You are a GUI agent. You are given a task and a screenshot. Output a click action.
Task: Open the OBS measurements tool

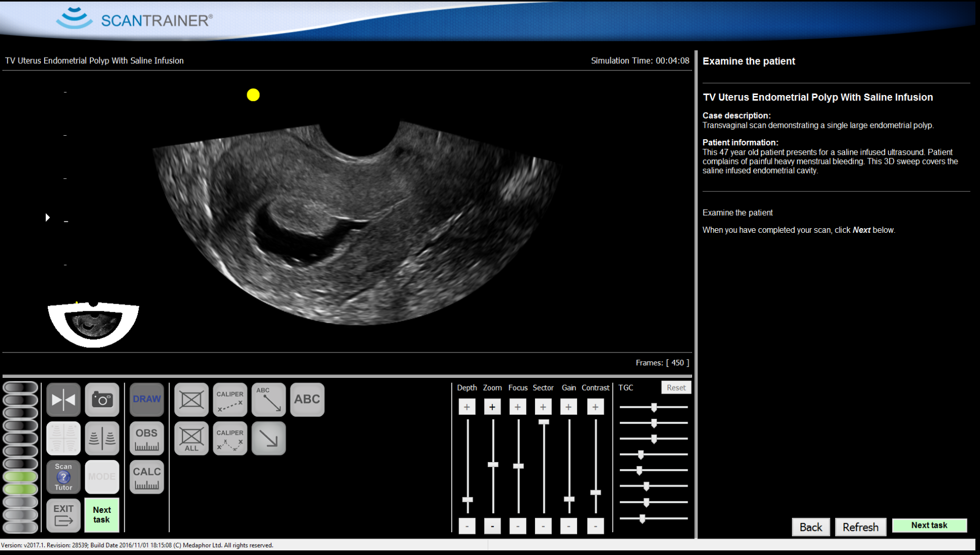coord(146,438)
